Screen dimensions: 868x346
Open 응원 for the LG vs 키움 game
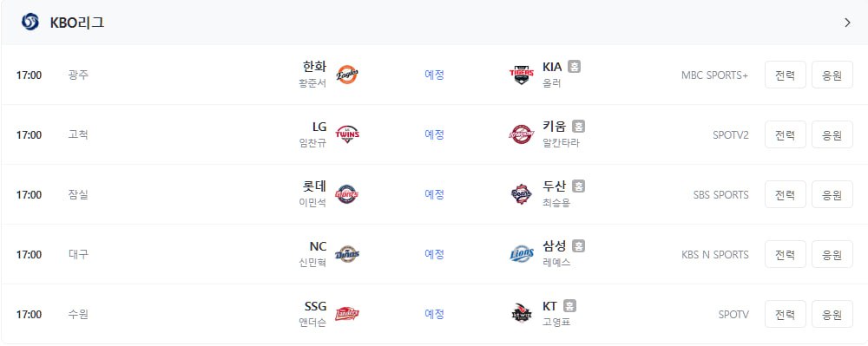(x=832, y=134)
